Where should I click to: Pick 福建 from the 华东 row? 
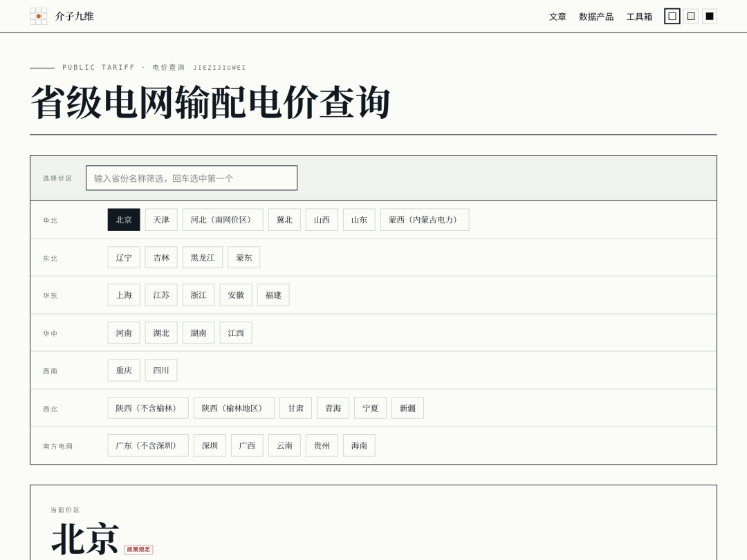[273, 295]
